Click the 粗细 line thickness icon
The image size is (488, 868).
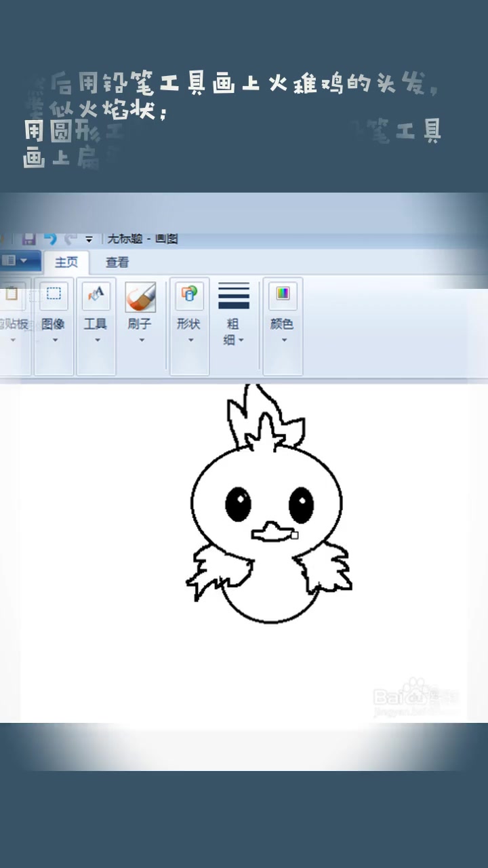pos(233,296)
